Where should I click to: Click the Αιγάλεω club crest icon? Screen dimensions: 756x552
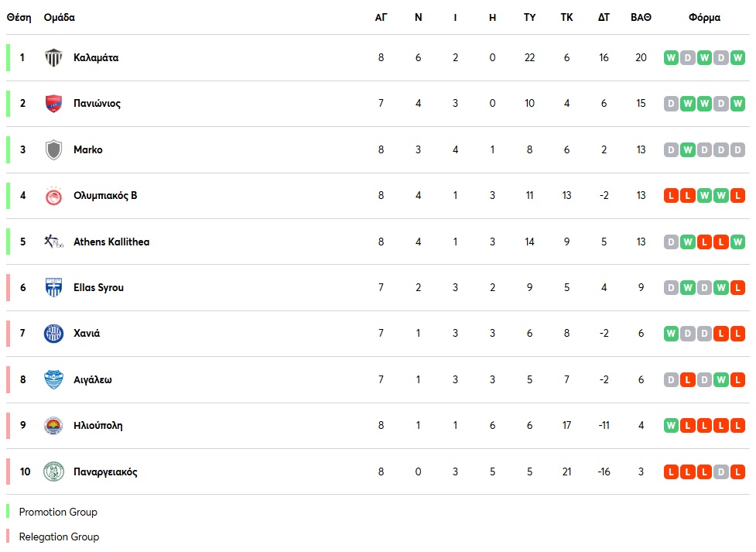[x=53, y=379]
